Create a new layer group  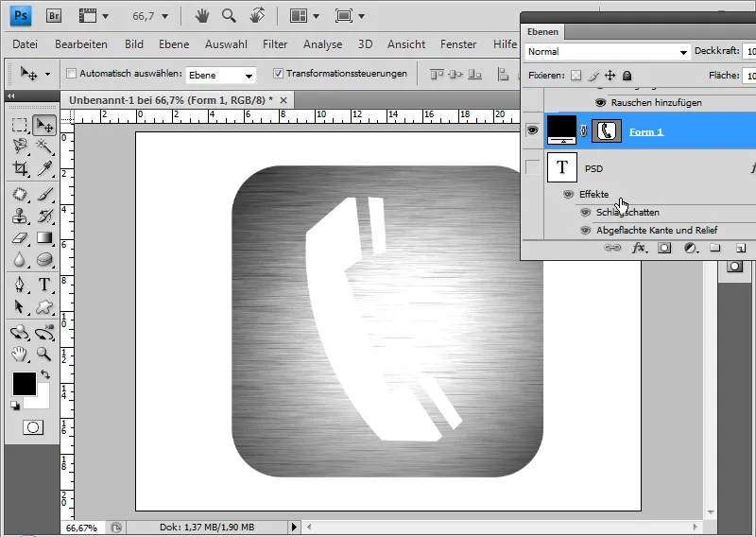click(x=715, y=248)
